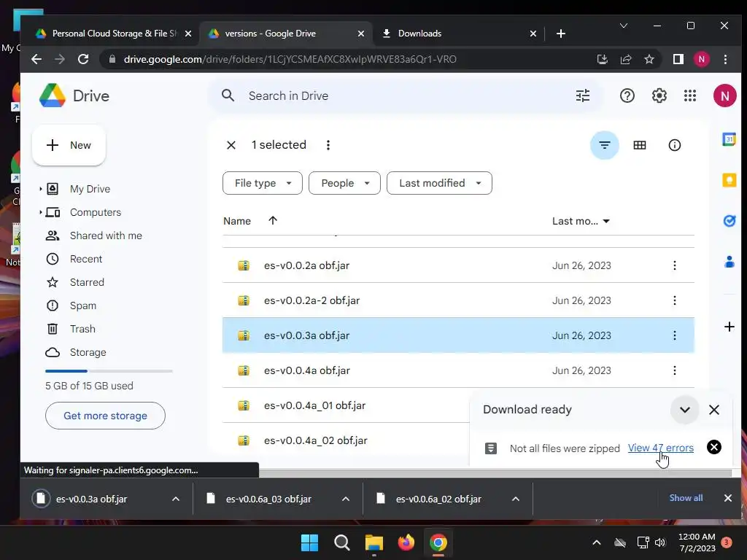Open the Chrome tab search chevron
747x560 pixels.
(623, 26)
